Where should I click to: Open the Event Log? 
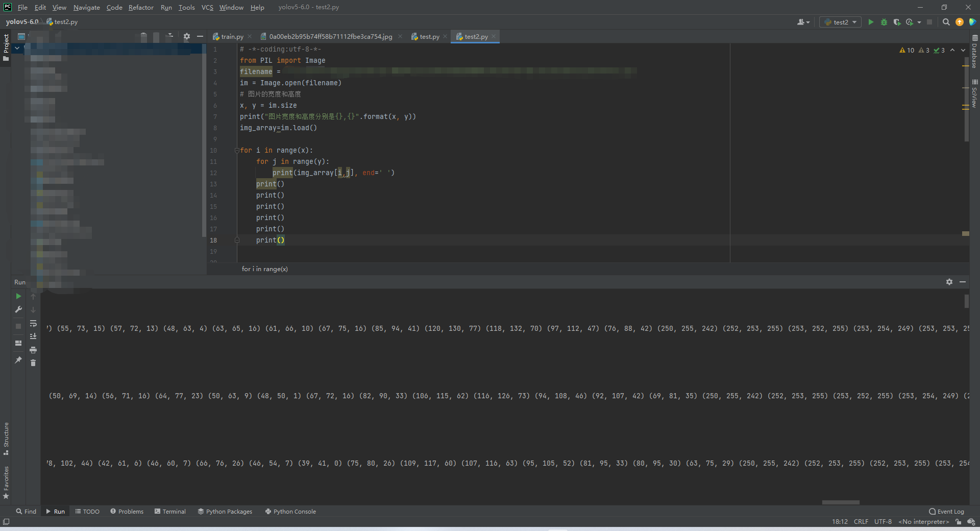tap(947, 511)
